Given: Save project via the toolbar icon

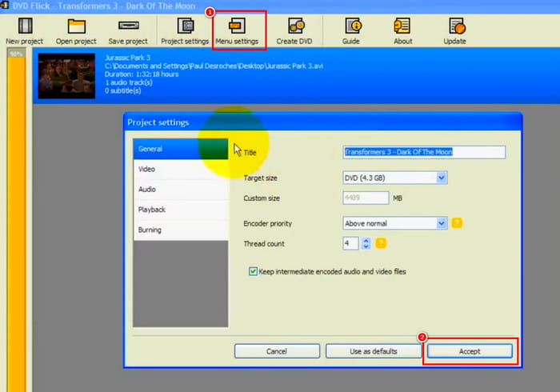Looking at the screenshot, I should 128,31.
